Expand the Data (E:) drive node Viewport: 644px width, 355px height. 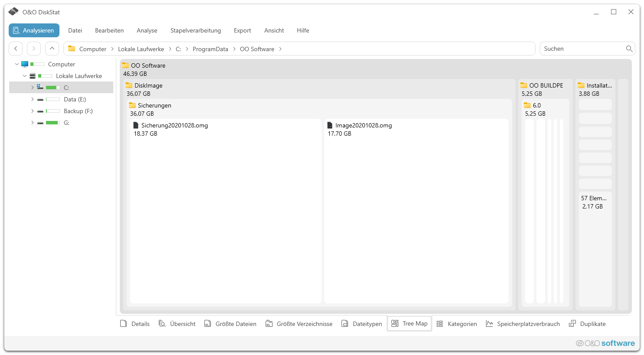(32, 99)
